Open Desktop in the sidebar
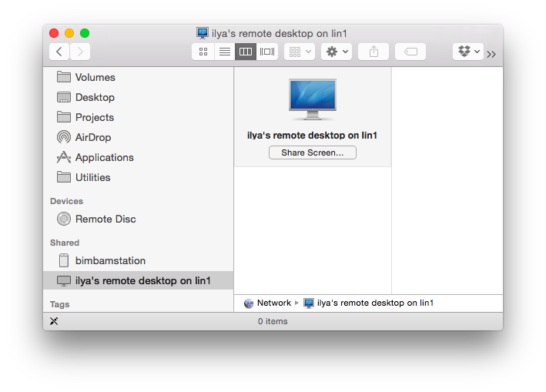This screenshot has height=392, width=546. pos(138,97)
